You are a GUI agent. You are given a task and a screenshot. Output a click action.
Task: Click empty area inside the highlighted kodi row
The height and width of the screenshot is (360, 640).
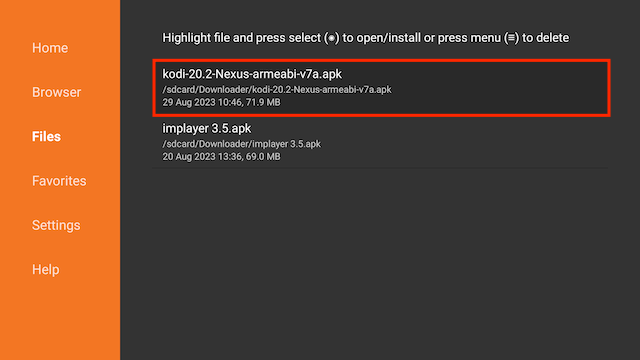pyautogui.click(x=498, y=88)
